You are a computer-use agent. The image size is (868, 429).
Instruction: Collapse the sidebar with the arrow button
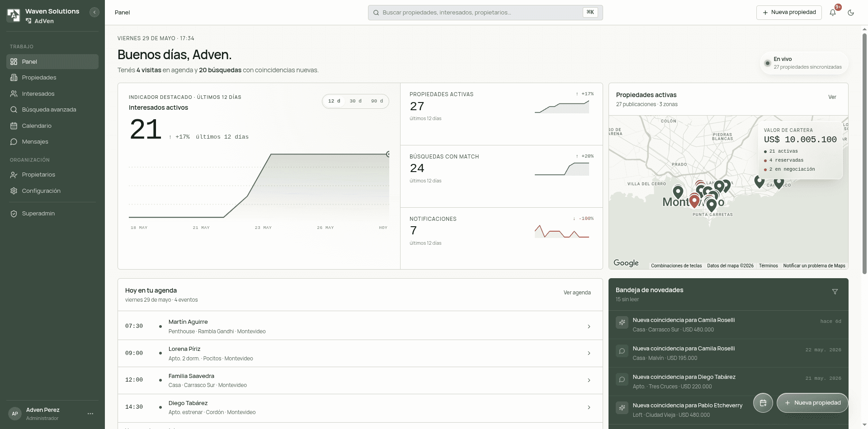(94, 12)
